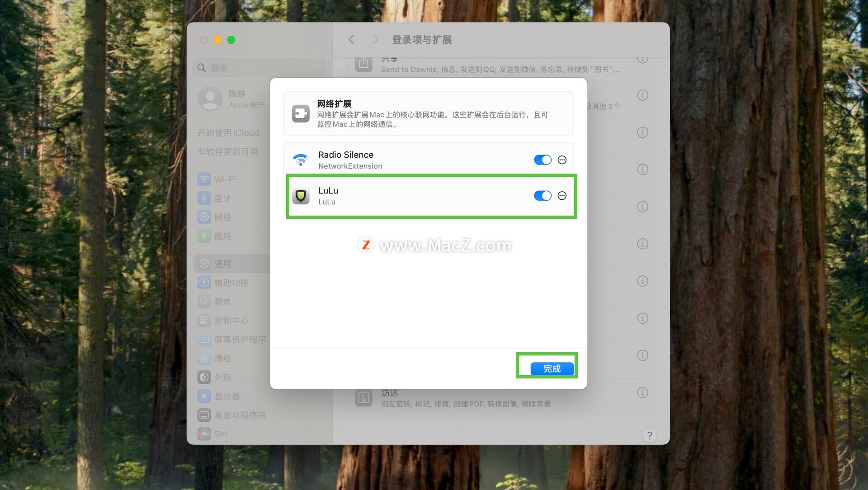Viewport: 868px width, 490px height.
Task: Click the yellow minimize window button
Action: click(217, 40)
